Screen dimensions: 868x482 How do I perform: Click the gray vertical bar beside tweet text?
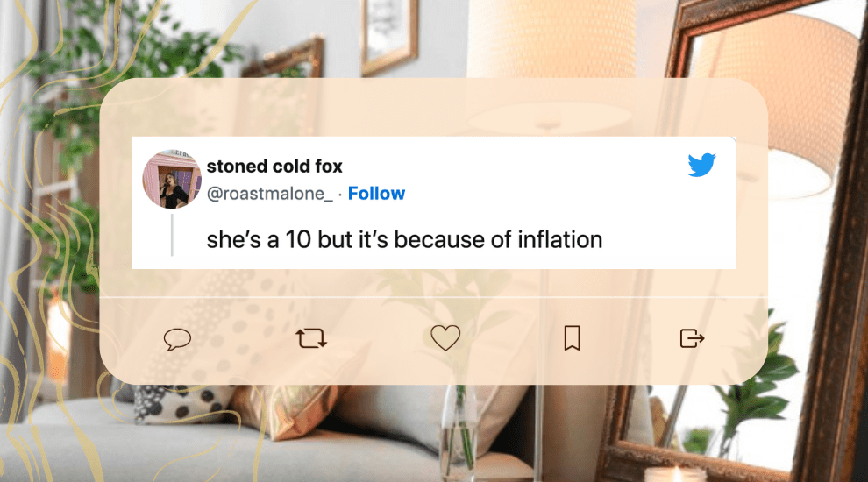[172, 235]
